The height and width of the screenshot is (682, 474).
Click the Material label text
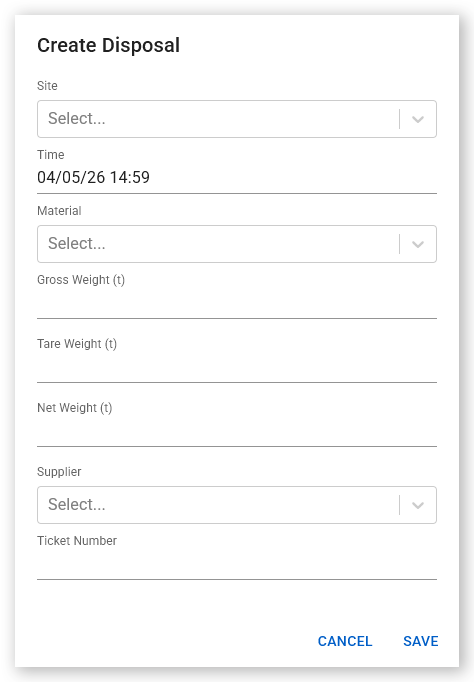pos(59,211)
